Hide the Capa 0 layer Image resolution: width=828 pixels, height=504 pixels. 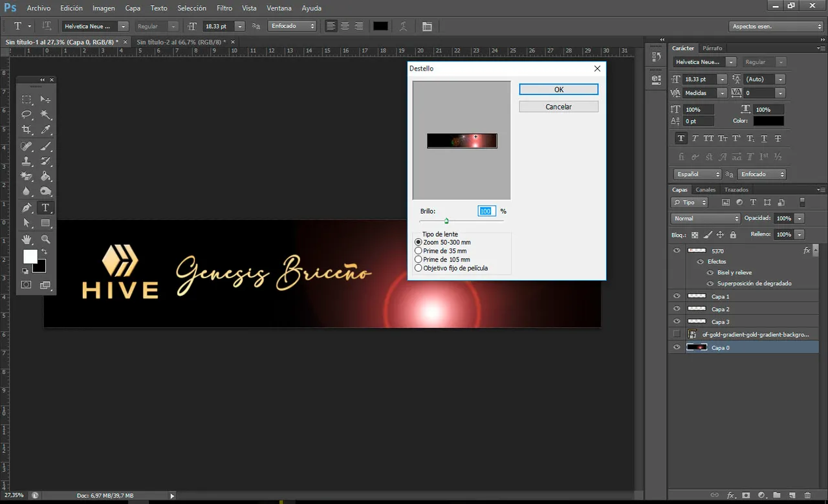click(x=677, y=347)
